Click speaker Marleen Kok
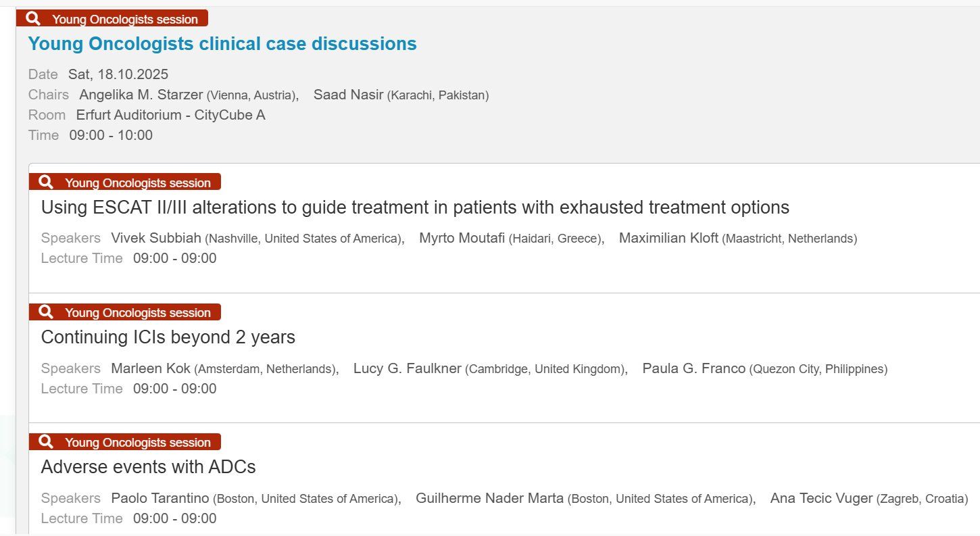Screen dimensions: 980x536 coord(151,368)
